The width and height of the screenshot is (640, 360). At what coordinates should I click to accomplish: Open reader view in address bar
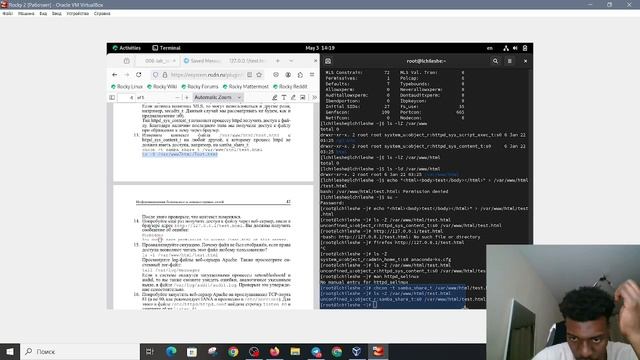pyautogui.click(x=249, y=75)
